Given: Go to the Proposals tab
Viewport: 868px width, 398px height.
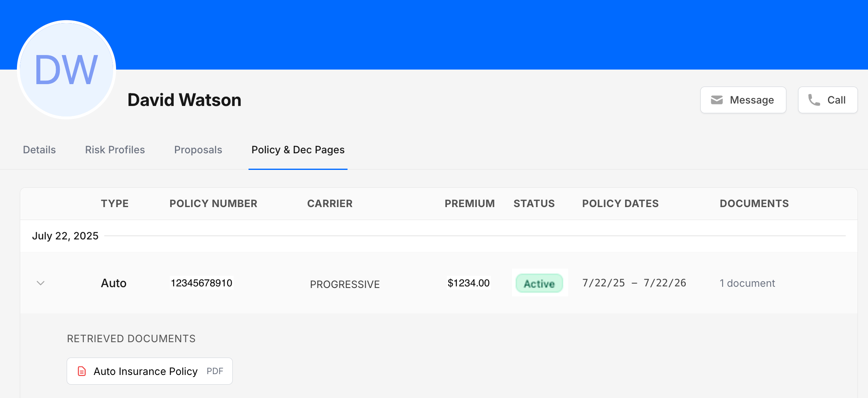Looking at the screenshot, I should (x=198, y=150).
